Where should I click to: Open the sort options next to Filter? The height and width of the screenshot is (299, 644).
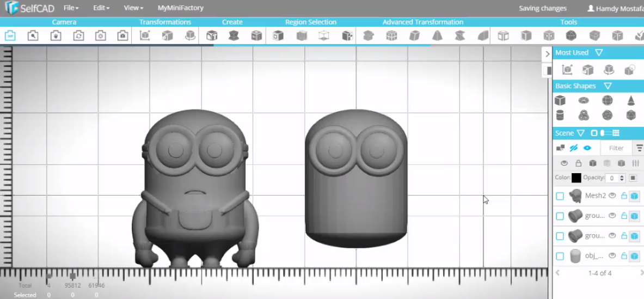639,148
